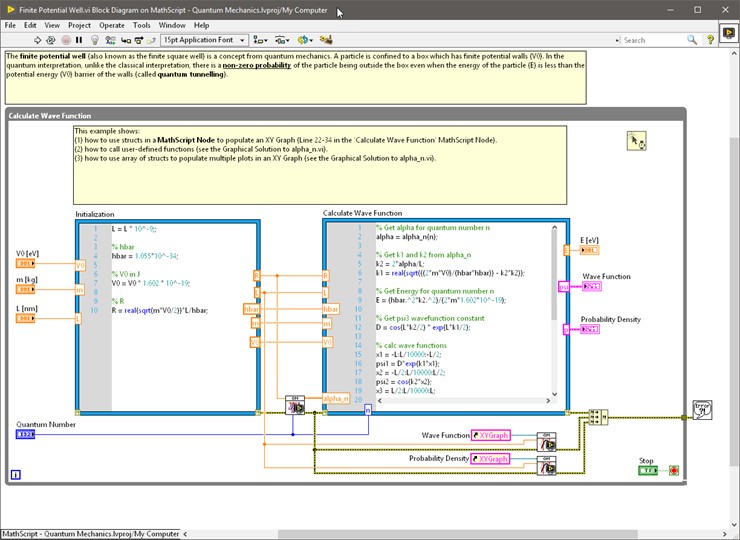Screen dimensions: 740x540
Task: Toggle Retain Wire Values button
Action: [x=109, y=40]
